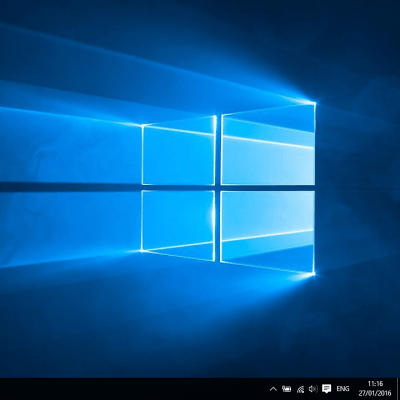Click an empty area of the taskbar
400x400 pixels.
[x=133, y=389]
